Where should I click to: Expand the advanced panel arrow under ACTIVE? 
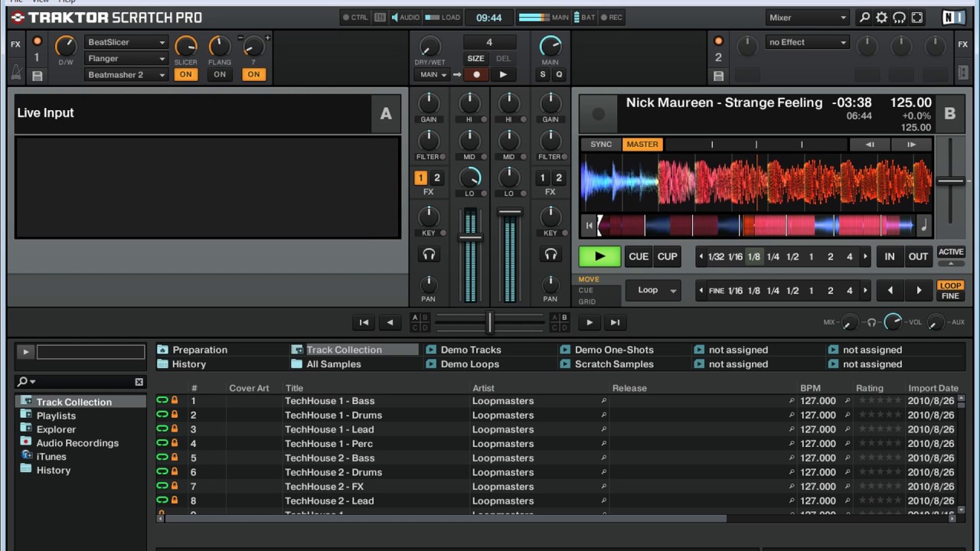click(x=951, y=264)
